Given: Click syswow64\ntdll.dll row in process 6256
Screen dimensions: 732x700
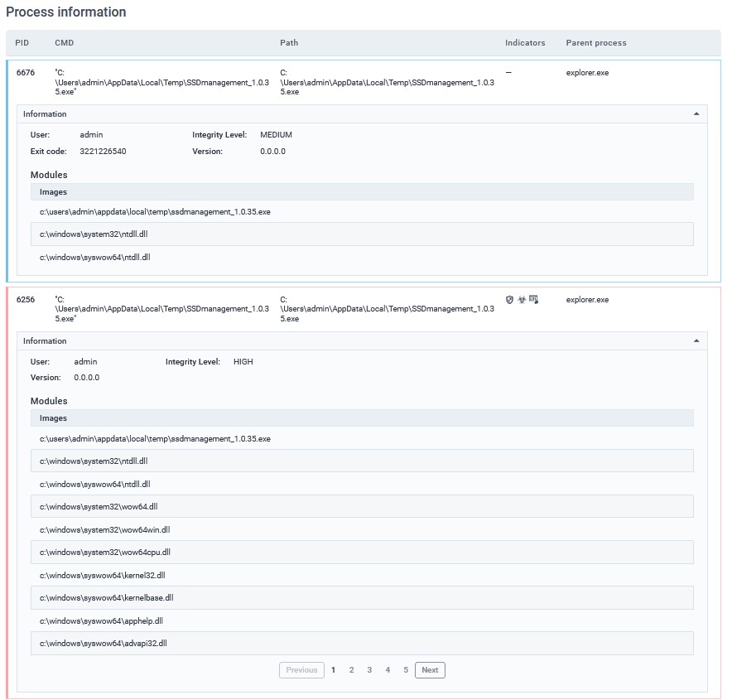Looking at the screenshot, I should pos(362,485).
